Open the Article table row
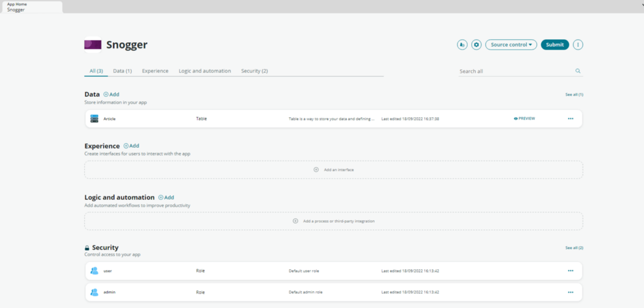The width and height of the screenshot is (644, 308). tap(334, 118)
